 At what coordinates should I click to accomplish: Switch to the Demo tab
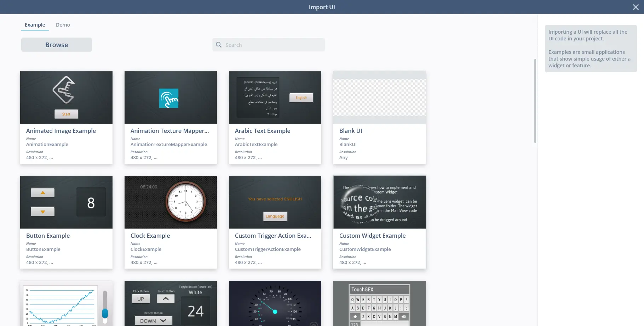point(63,25)
